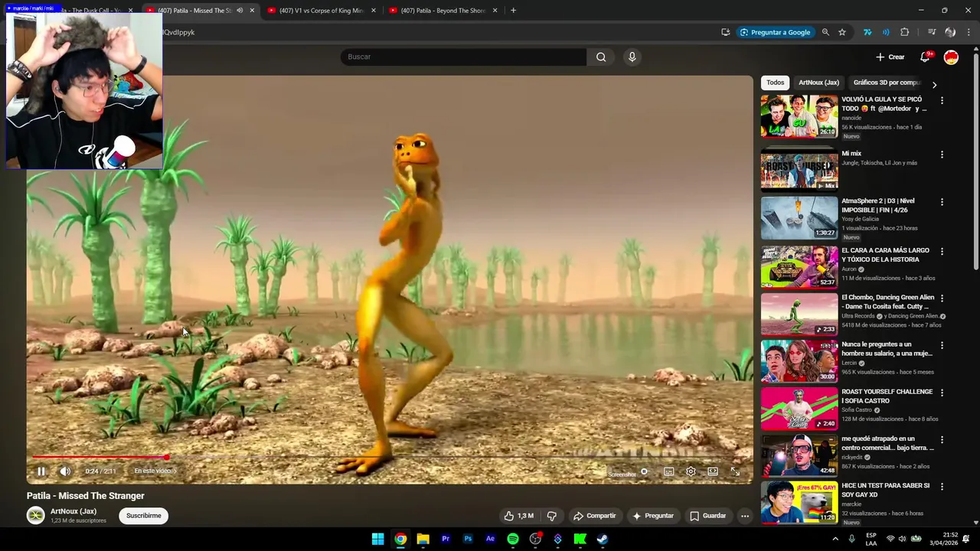Install app icon in address bar

725,32
